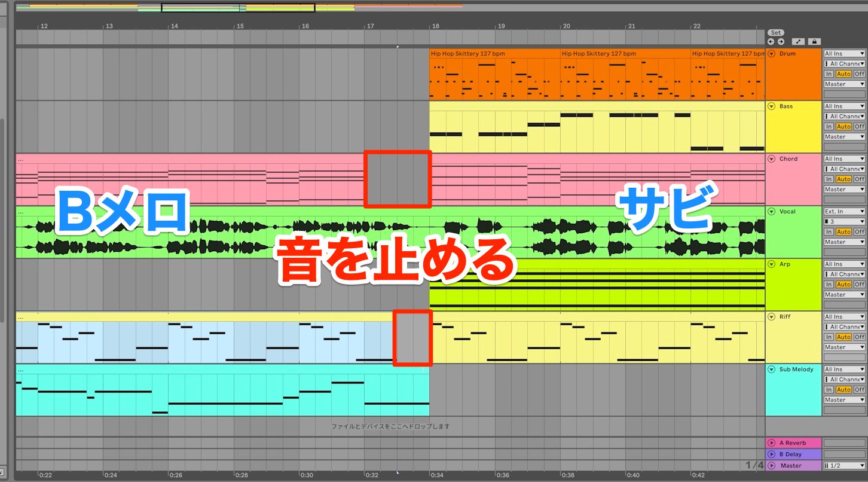The height and width of the screenshot is (482, 868).
Task: Select the Master track title
Action: 791,466
